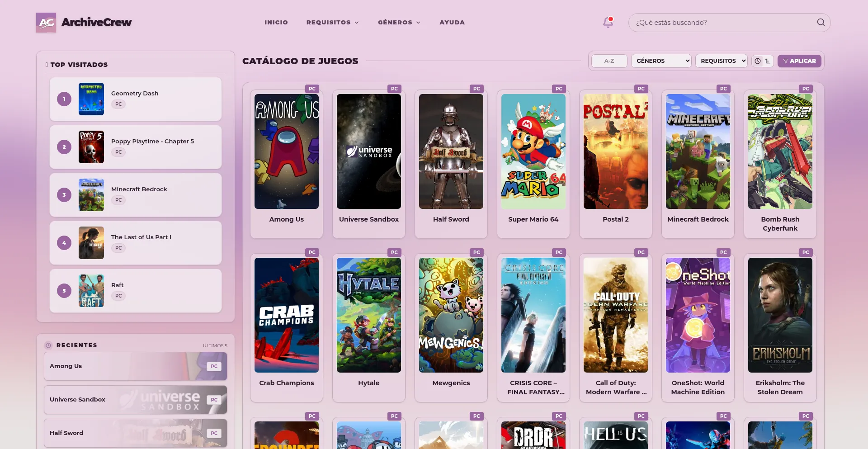The height and width of the screenshot is (449, 868).
Task: Toggle the clock recent-sort button
Action: [758, 61]
